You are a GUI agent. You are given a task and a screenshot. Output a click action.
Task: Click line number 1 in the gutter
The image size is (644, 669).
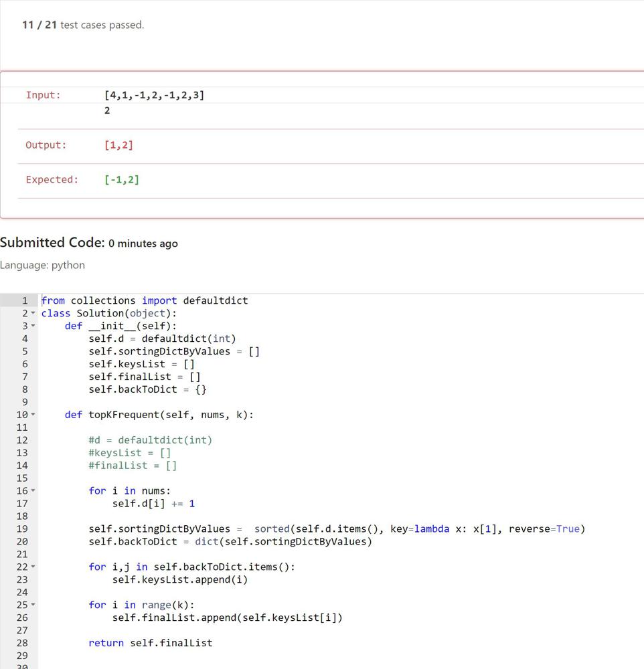point(25,301)
